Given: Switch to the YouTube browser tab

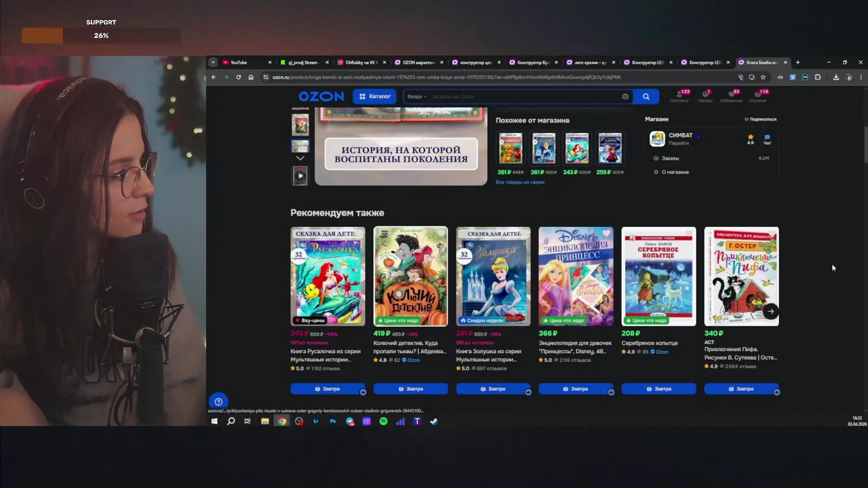Looking at the screenshot, I should tap(248, 62).
